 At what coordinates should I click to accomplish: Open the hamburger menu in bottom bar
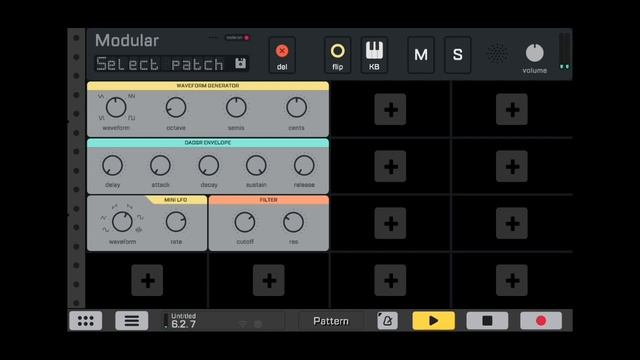131,321
